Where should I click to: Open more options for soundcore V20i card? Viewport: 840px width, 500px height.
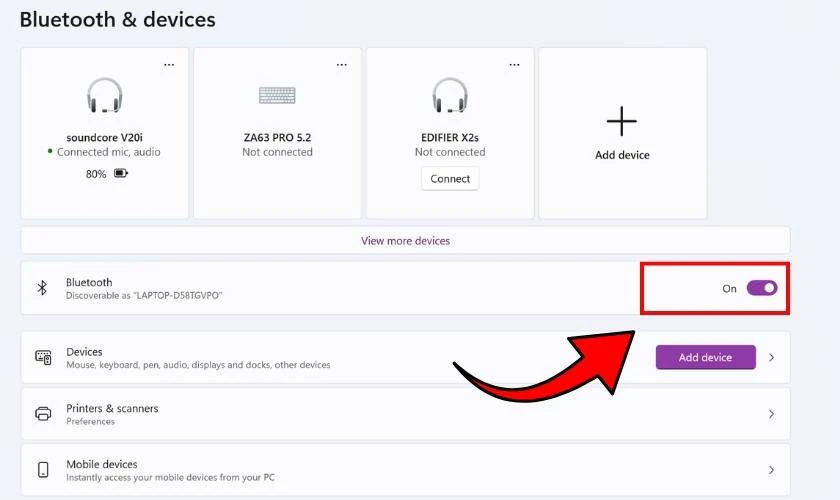point(169,64)
